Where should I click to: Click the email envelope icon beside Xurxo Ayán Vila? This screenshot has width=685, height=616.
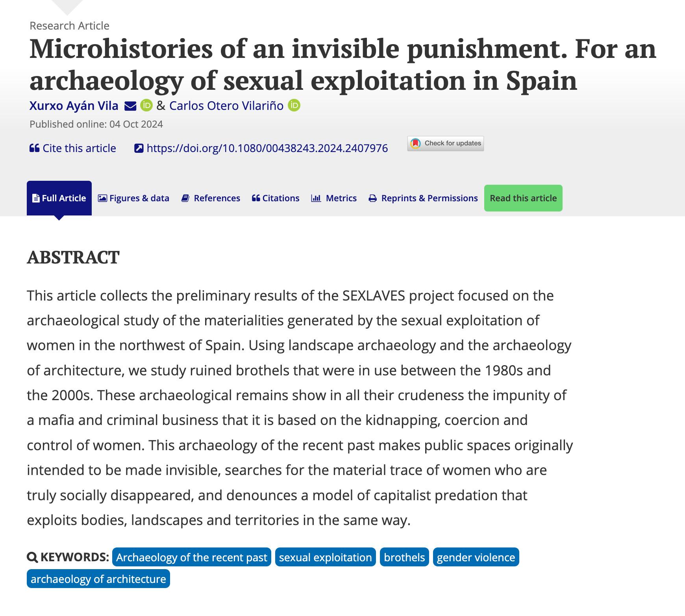[x=130, y=106]
